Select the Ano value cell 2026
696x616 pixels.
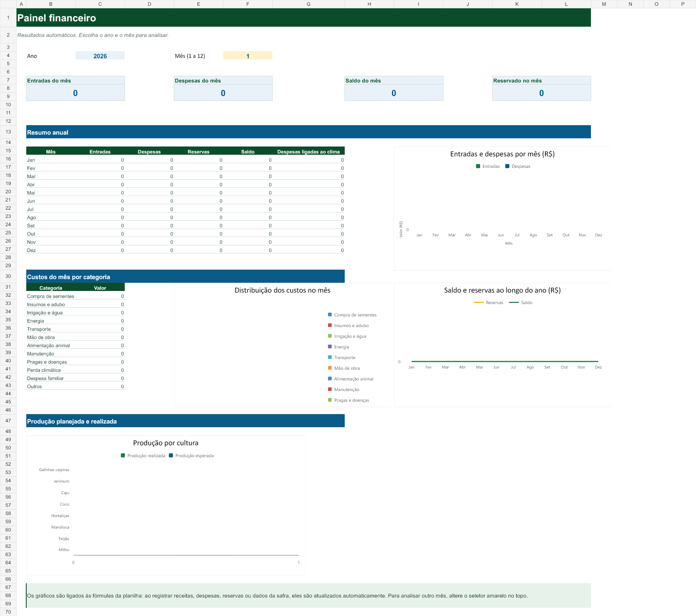click(x=100, y=56)
